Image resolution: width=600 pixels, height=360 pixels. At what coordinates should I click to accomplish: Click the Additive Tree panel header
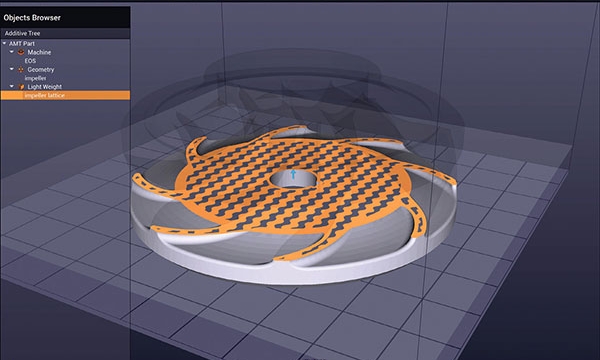65,33
